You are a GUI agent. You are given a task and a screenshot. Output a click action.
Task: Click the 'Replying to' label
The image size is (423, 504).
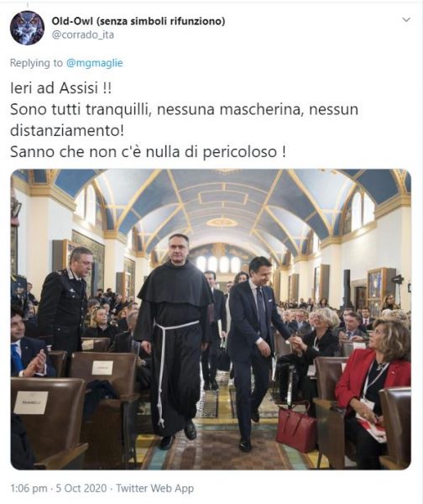point(36,63)
